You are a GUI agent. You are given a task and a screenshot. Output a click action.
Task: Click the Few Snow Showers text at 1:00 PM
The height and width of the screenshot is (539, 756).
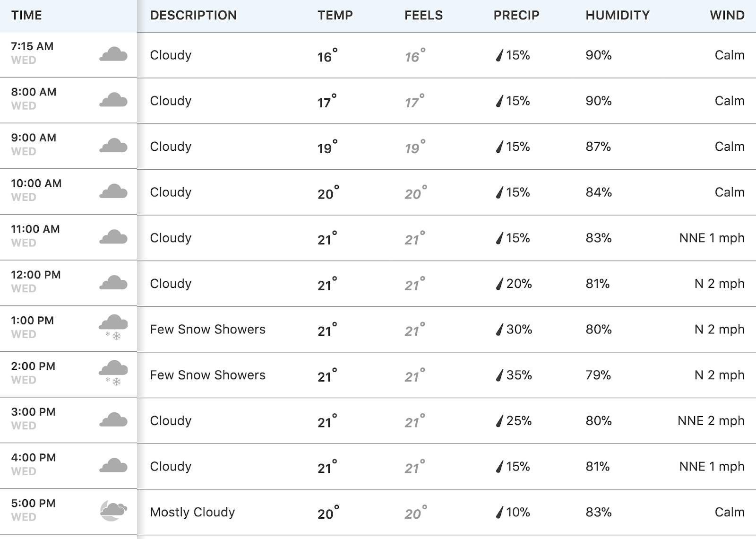[x=208, y=329]
